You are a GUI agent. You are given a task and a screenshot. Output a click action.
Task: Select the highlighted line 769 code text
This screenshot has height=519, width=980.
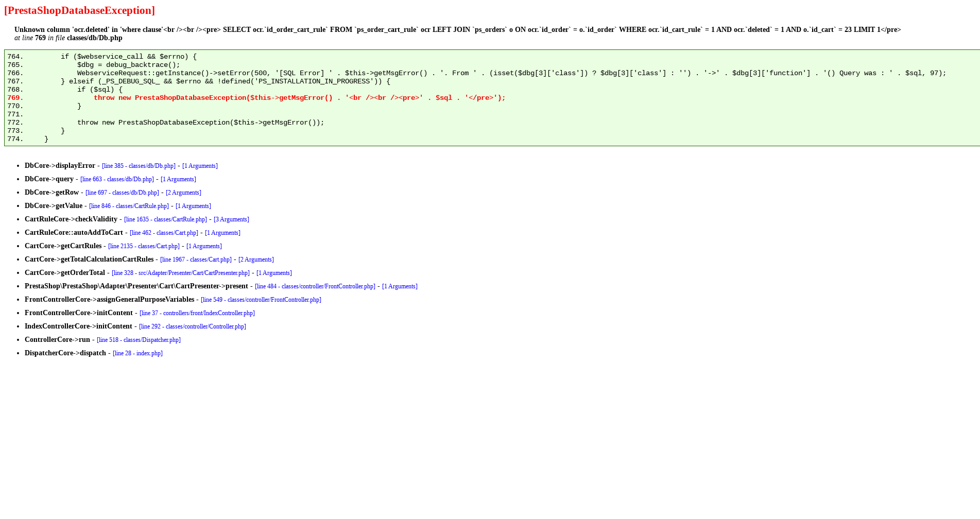[x=299, y=97]
